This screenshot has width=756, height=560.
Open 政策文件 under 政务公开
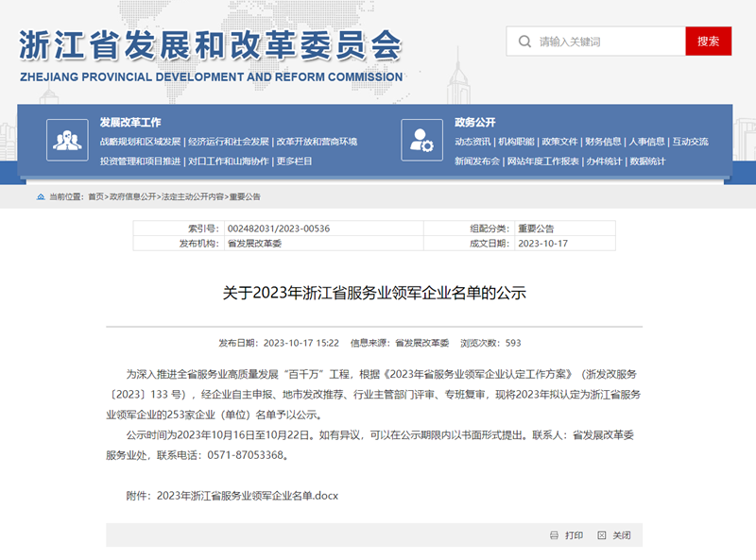click(x=559, y=142)
